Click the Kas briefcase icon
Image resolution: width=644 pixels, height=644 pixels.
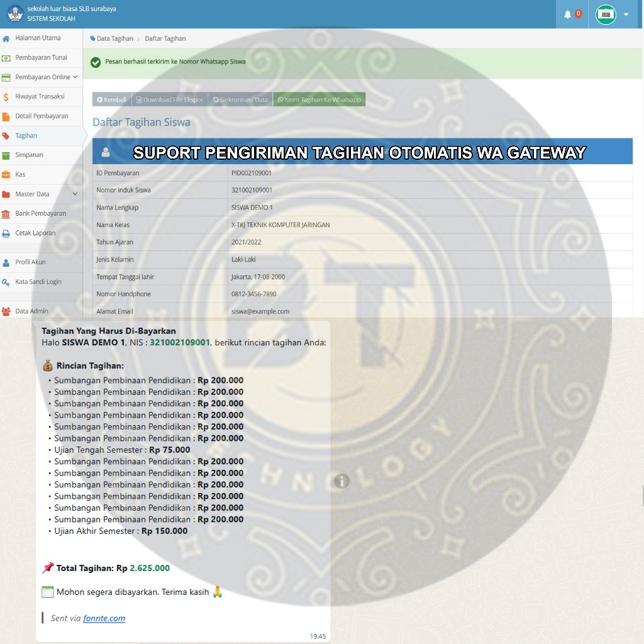(6, 175)
